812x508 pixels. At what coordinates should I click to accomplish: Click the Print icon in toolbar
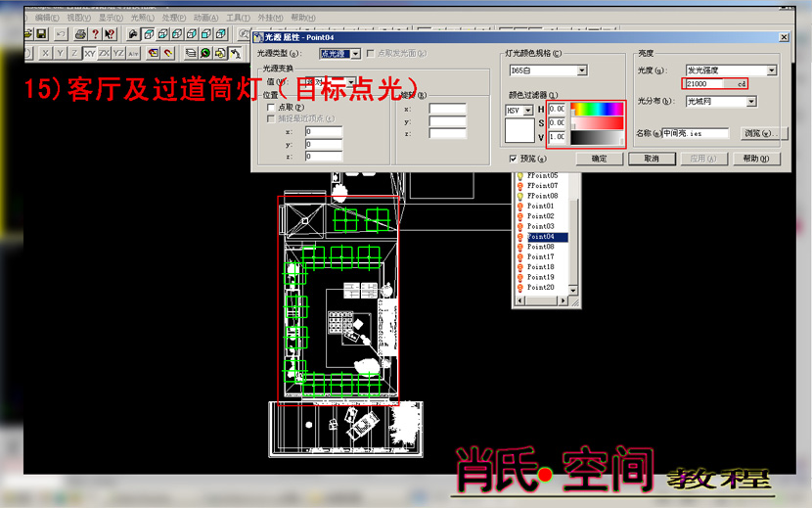(x=81, y=34)
